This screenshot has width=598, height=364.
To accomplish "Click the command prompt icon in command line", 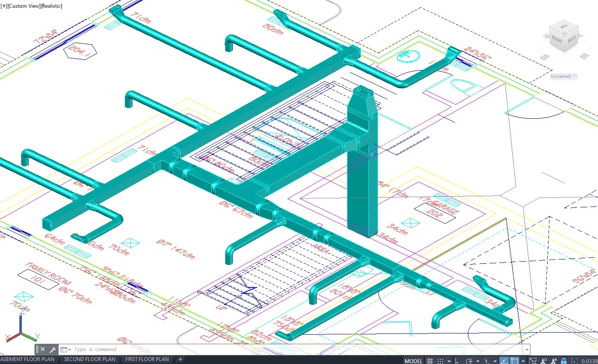I will click(63, 349).
